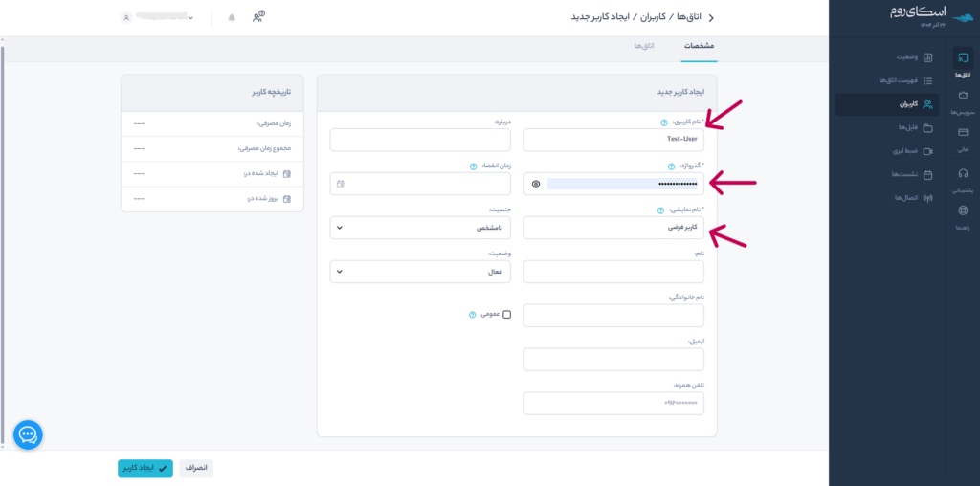The image size is (980, 486).
Task: Enable the public (عمومی) checkbox
Action: 507,314
